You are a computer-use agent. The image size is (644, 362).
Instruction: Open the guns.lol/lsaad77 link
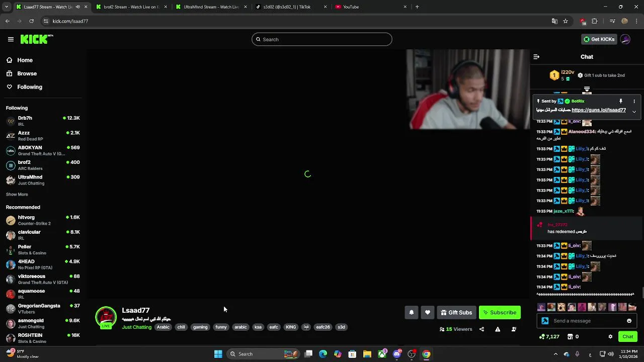[x=599, y=110]
